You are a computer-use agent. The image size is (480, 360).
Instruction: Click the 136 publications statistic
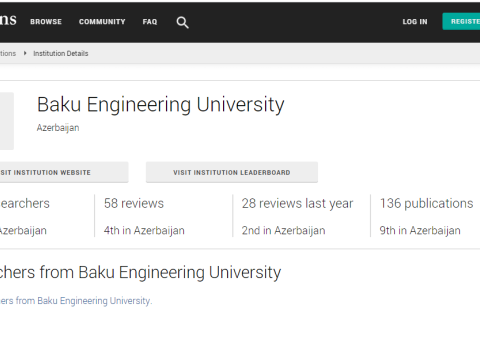pos(426,203)
